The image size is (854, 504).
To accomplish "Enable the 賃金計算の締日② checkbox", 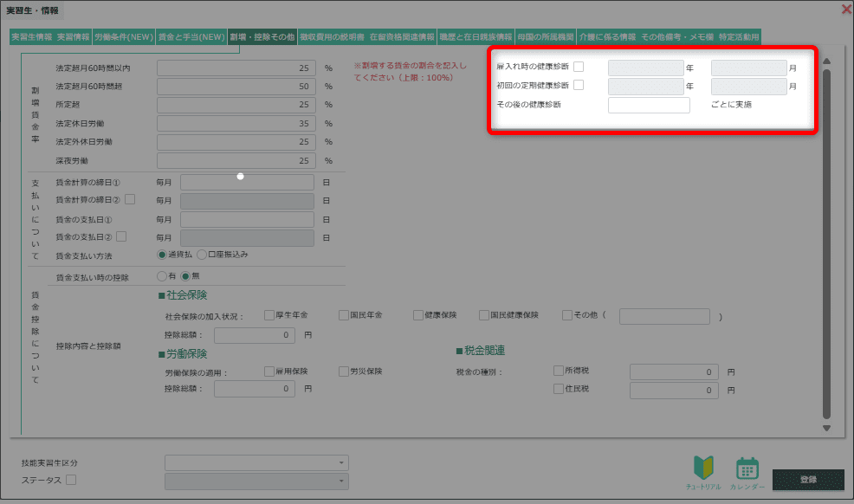I will point(130,199).
